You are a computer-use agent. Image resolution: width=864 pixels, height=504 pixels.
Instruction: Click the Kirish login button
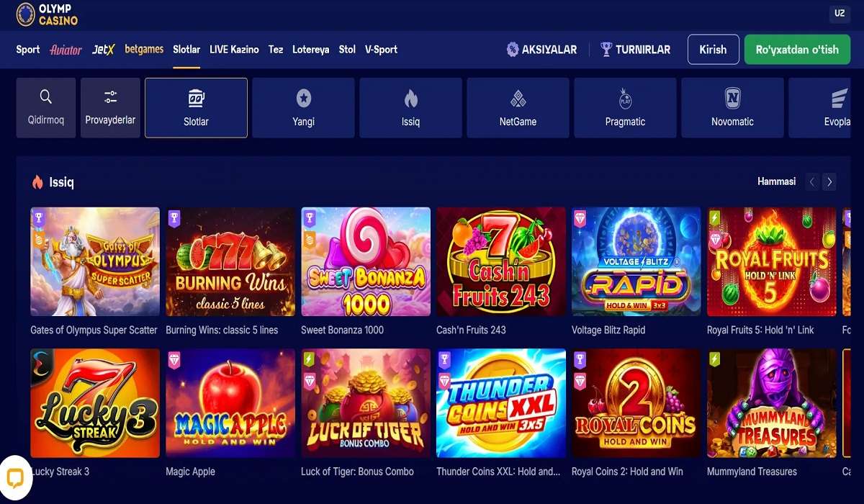(x=713, y=50)
